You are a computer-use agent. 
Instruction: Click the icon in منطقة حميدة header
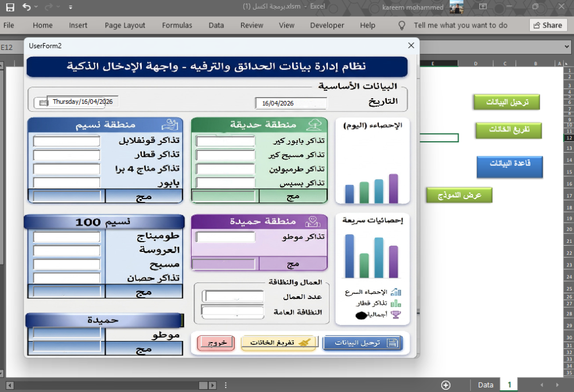pyautogui.click(x=312, y=222)
